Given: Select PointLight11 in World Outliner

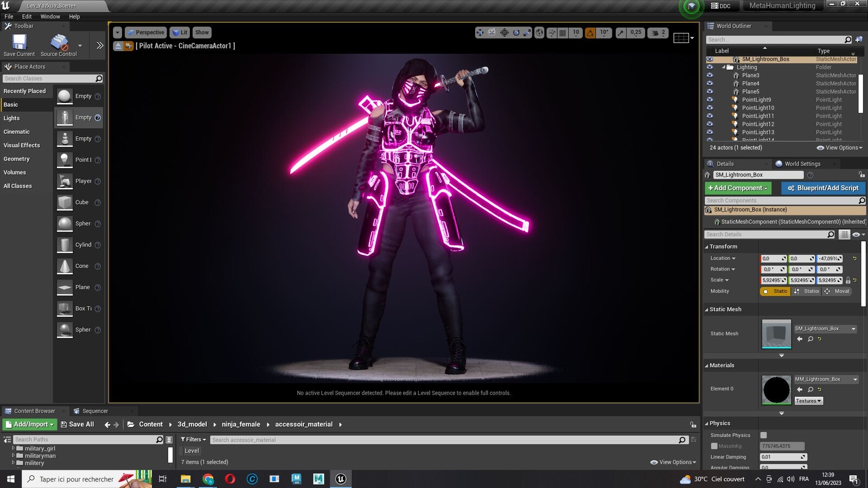Looking at the screenshot, I should 758,116.
